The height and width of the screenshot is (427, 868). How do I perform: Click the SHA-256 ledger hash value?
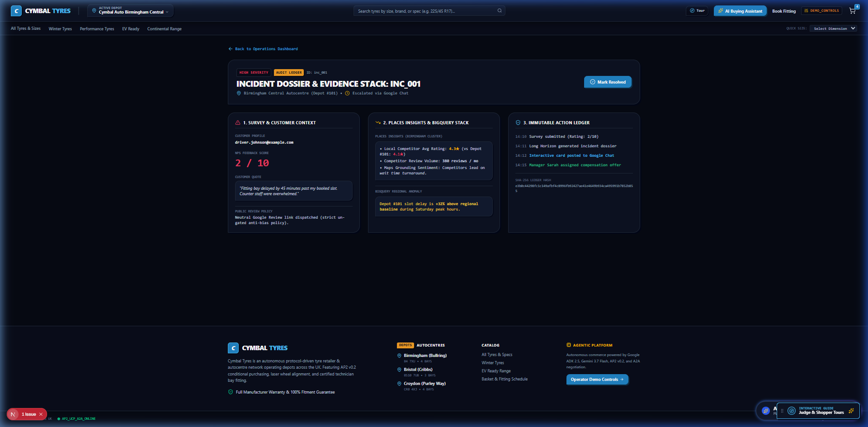[x=574, y=188]
